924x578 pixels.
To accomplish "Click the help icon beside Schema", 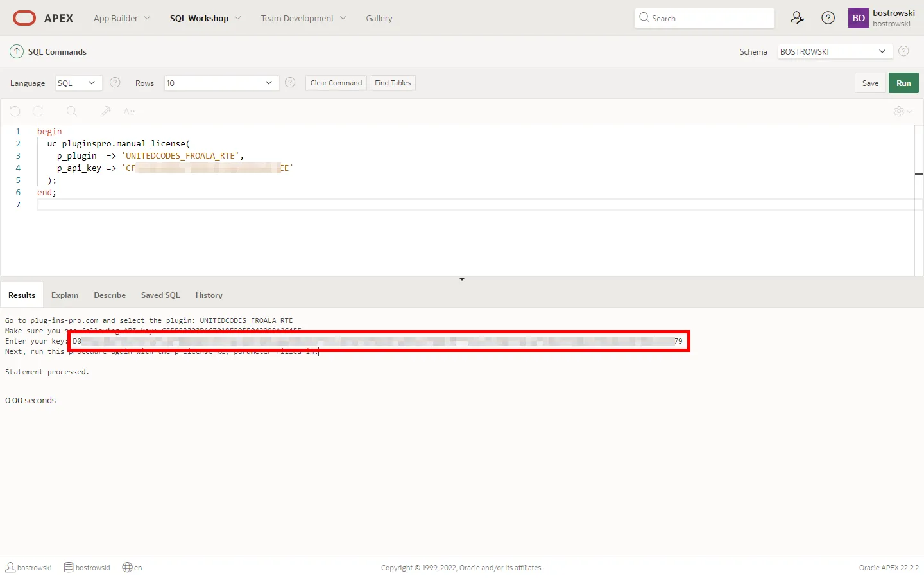I will pos(903,51).
